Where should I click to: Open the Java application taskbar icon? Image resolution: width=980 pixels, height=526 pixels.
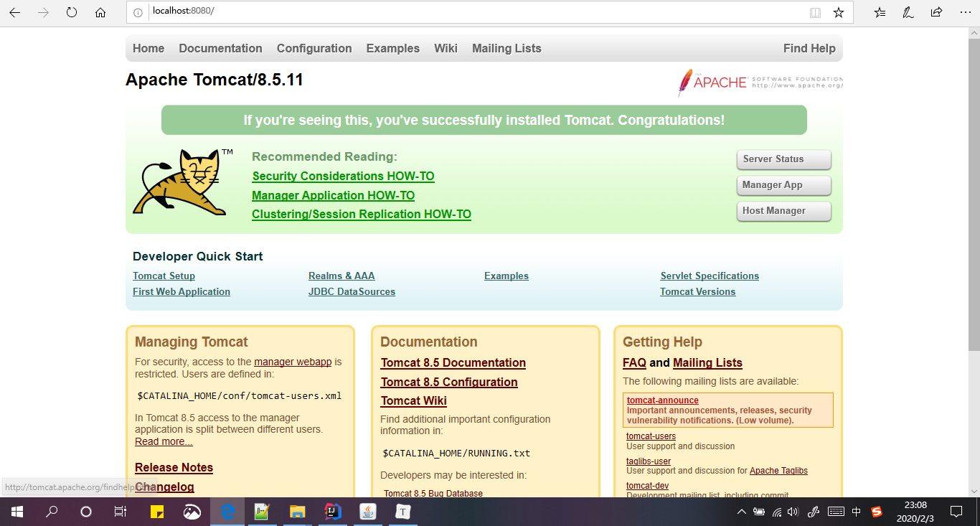point(367,512)
